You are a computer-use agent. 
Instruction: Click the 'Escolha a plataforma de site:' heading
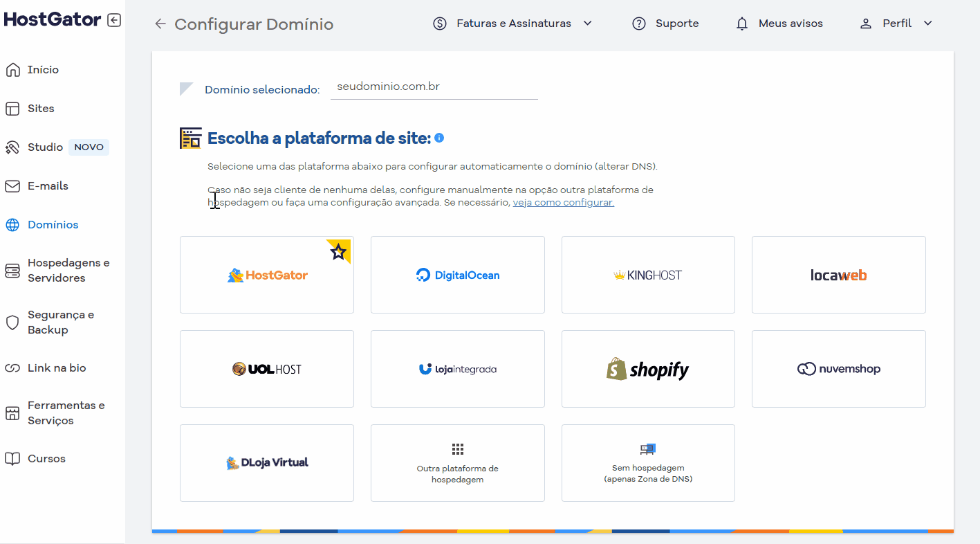tap(320, 138)
